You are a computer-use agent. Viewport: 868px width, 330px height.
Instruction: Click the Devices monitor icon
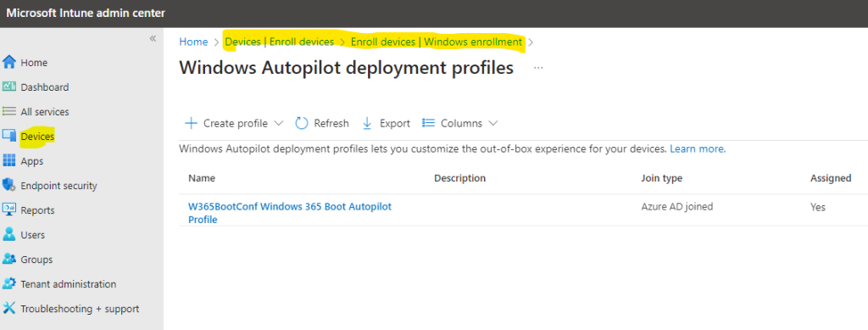coord(8,137)
